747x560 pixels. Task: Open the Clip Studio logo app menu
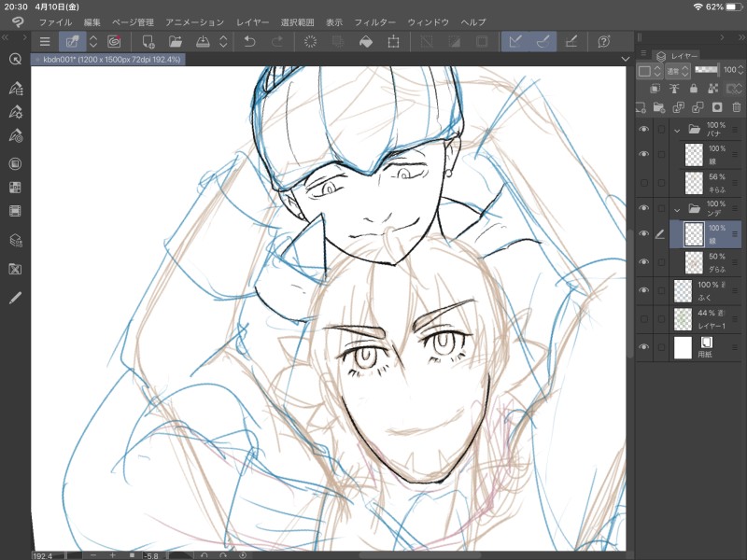(x=17, y=21)
